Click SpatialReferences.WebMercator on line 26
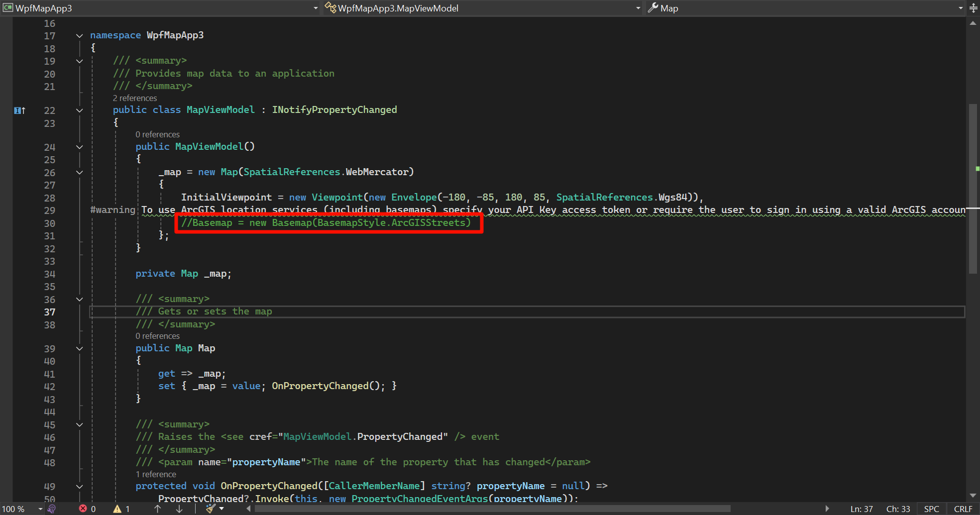The width and height of the screenshot is (980, 515). (x=326, y=172)
